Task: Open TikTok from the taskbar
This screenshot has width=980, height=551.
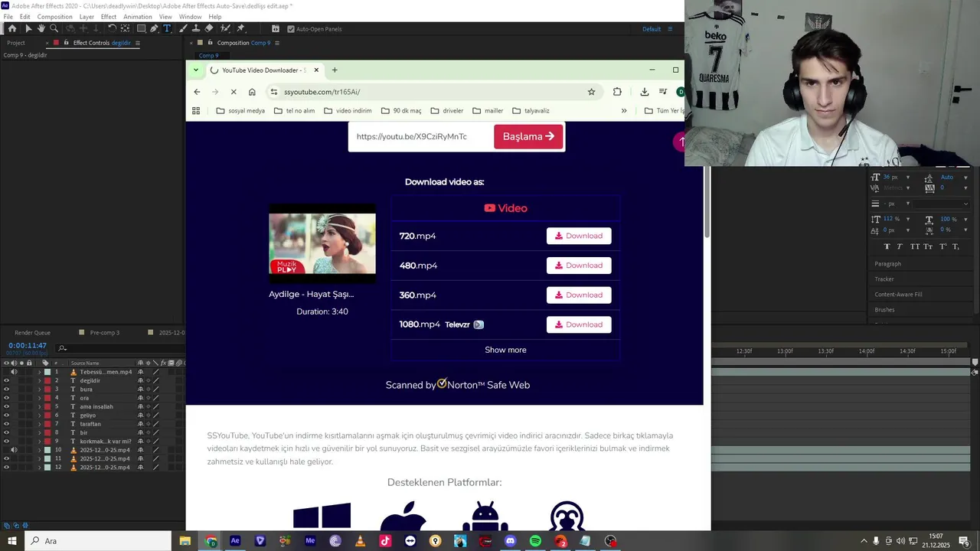Action: click(x=385, y=541)
